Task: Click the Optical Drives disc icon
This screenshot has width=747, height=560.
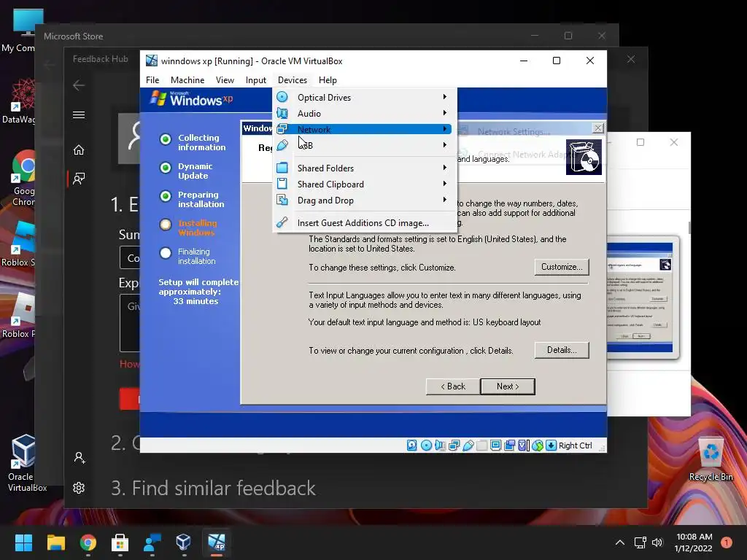Action: pos(282,97)
